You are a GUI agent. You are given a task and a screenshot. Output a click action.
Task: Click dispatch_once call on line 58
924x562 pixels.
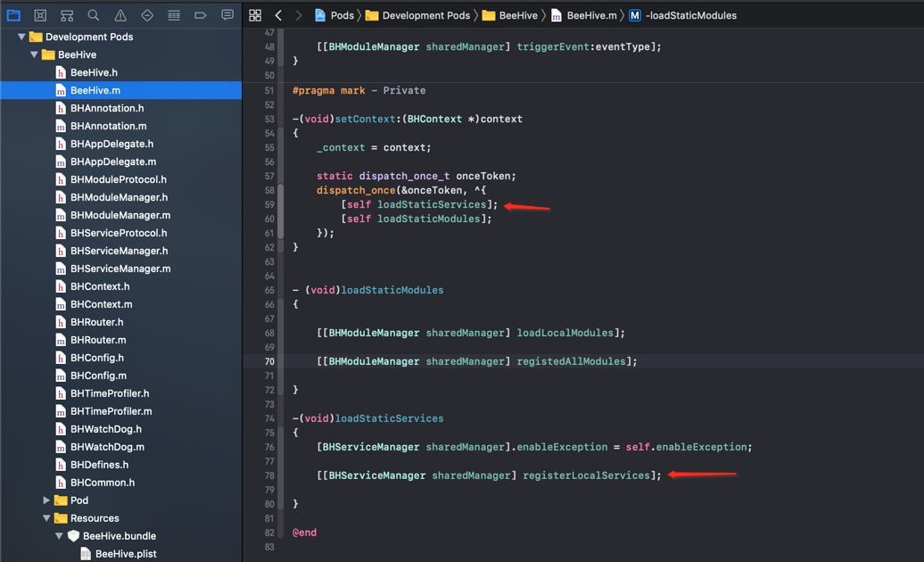click(356, 190)
